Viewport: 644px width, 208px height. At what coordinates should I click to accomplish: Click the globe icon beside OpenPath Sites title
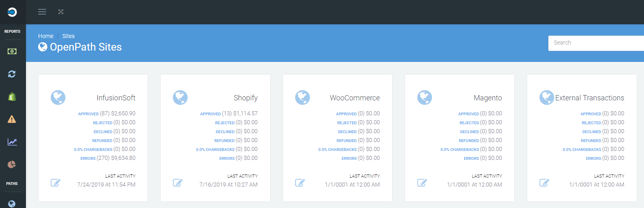43,47
